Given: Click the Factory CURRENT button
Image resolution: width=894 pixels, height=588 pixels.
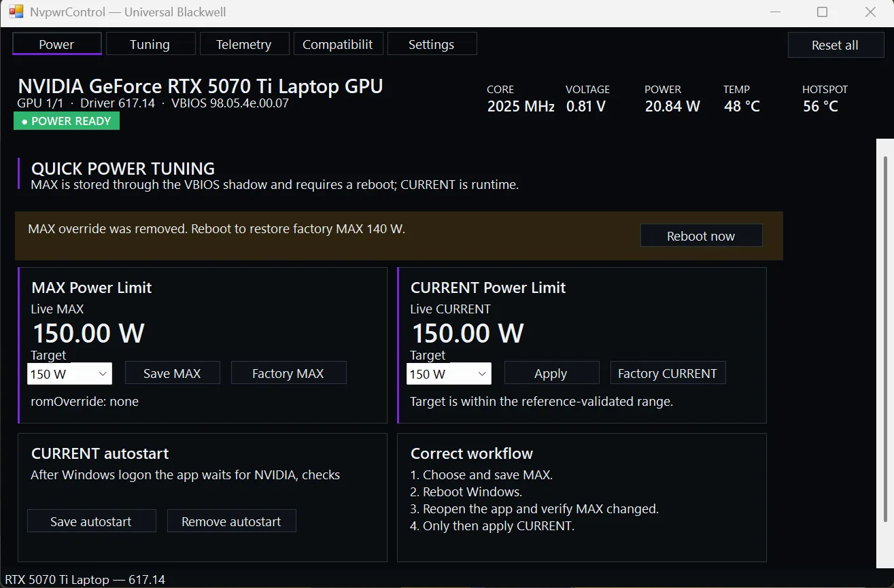Looking at the screenshot, I should click(668, 373).
